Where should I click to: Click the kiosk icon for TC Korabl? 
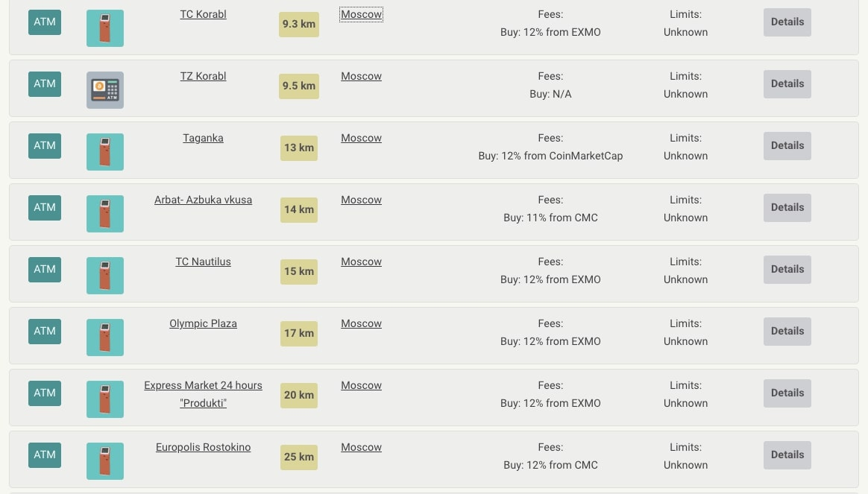pyautogui.click(x=105, y=28)
